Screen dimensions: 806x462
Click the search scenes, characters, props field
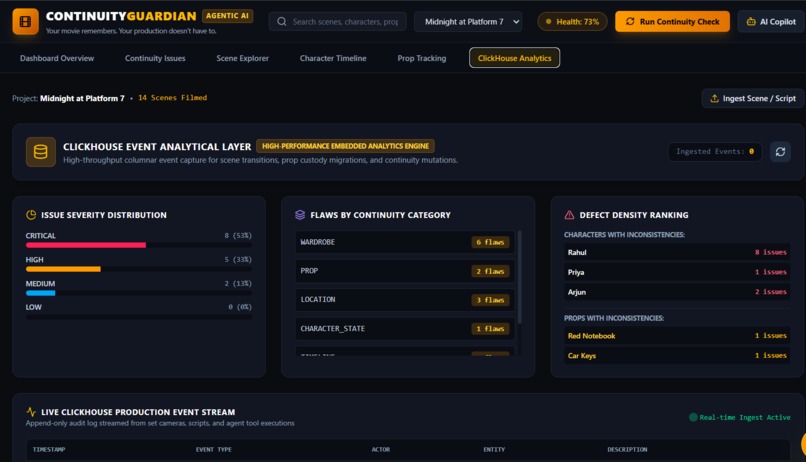[338, 22]
